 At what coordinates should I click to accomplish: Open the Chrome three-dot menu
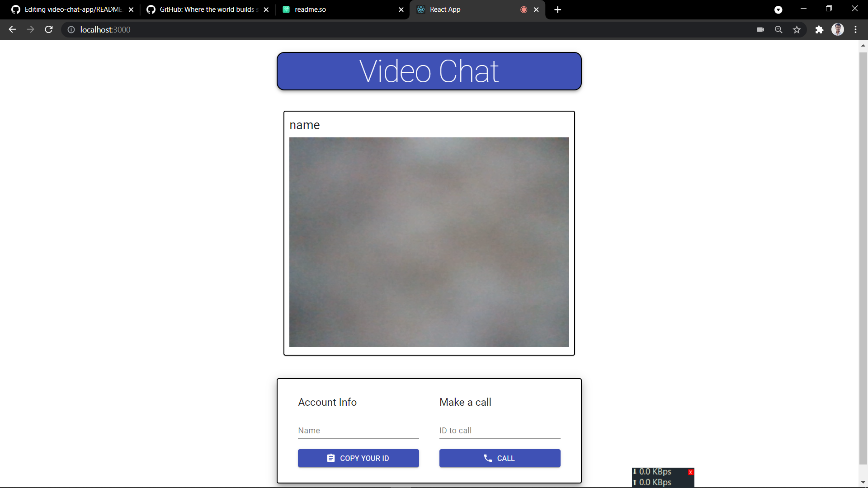[856, 29]
